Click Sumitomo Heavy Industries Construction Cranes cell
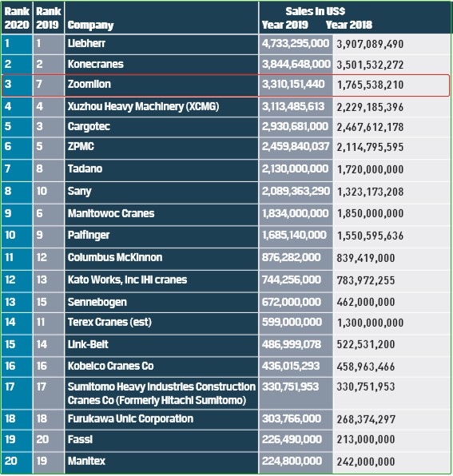Viewport: 453px width, 476px height. tap(161, 394)
